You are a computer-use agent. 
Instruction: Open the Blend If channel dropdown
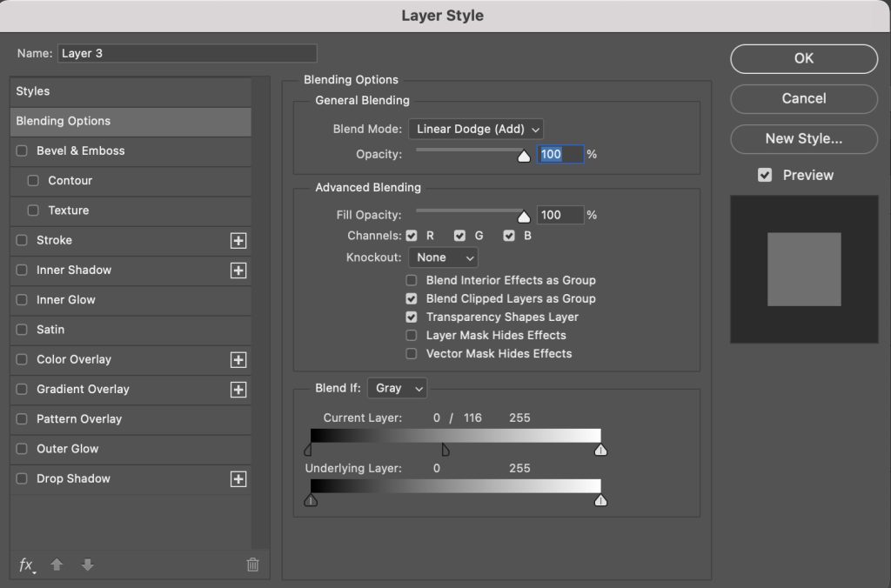tap(397, 389)
